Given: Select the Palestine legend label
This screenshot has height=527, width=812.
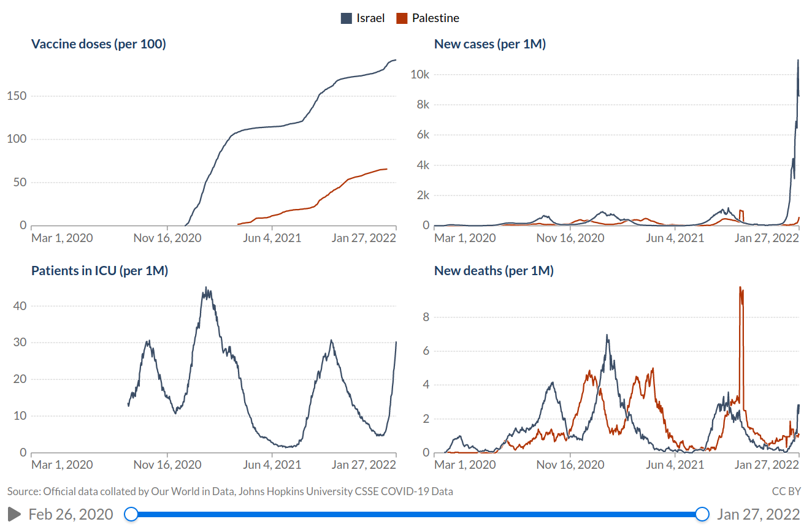Looking at the screenshot, I should coord(435,18).
